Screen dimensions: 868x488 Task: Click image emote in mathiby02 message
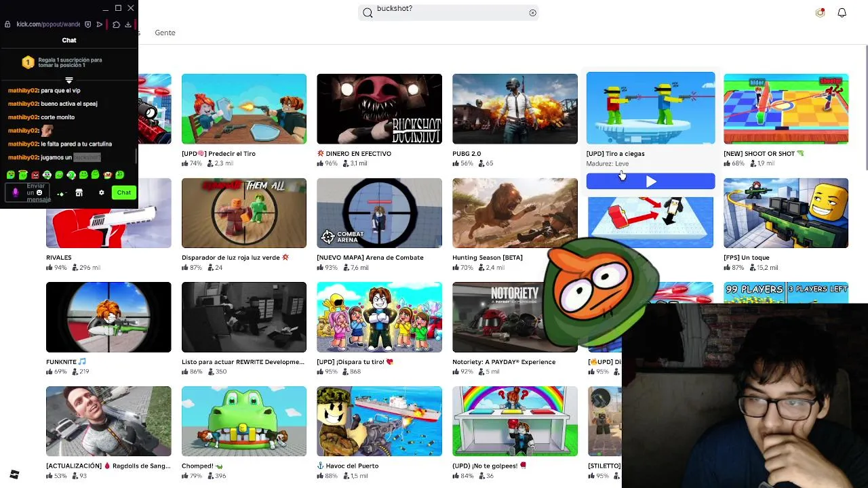click(x=47, y=130)
